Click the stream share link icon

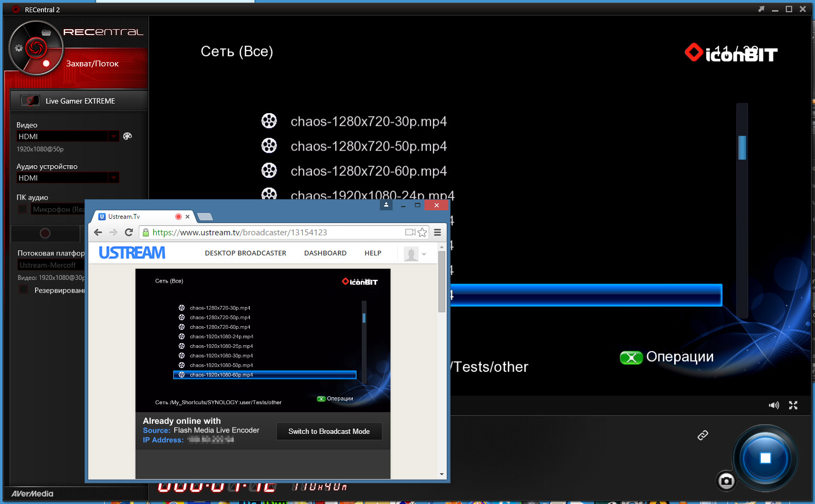[x=703, y=435]
